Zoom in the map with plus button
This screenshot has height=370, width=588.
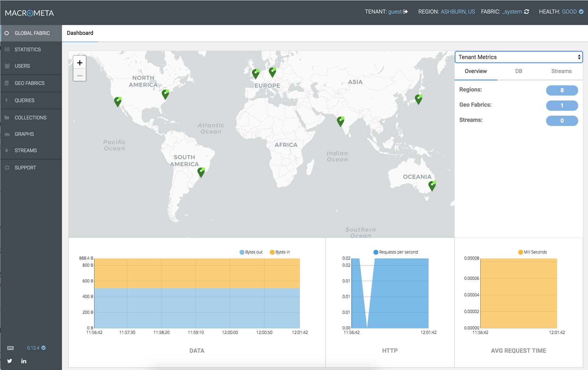[x=80, y=62]
